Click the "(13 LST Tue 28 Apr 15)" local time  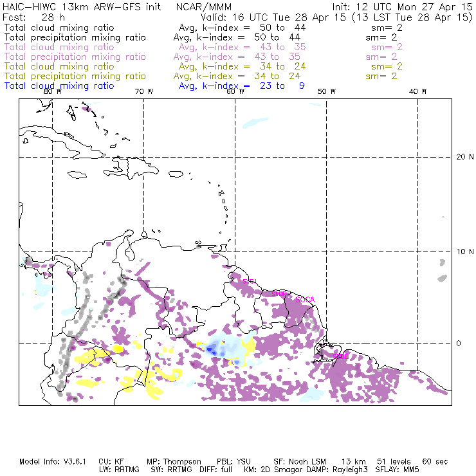412,17
